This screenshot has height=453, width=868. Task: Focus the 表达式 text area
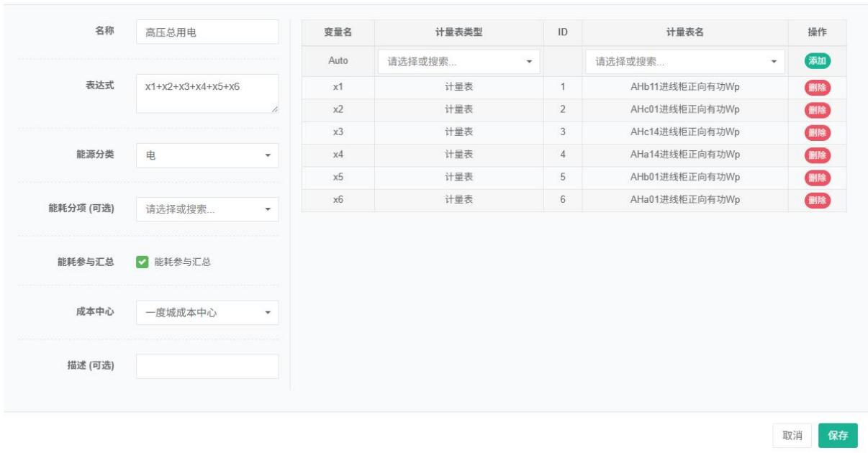click(207, 93)
